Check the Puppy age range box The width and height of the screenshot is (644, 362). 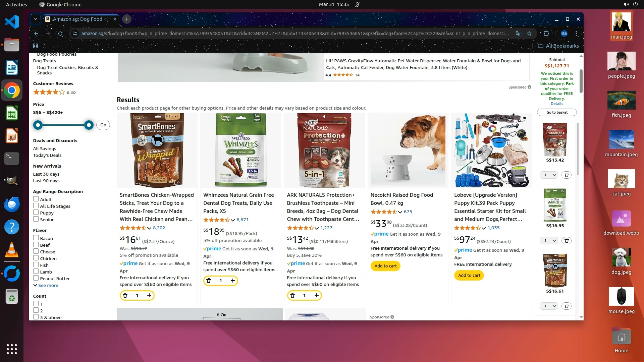(36, 213)
